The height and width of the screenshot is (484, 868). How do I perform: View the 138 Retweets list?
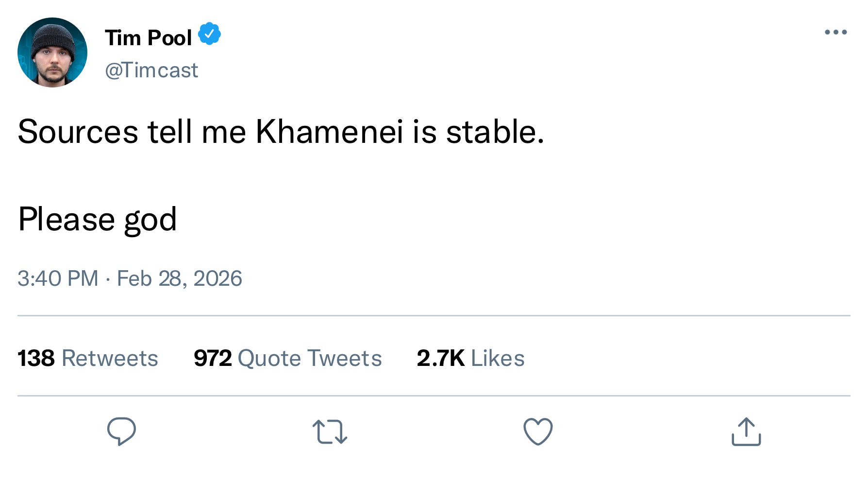point(88,358)
